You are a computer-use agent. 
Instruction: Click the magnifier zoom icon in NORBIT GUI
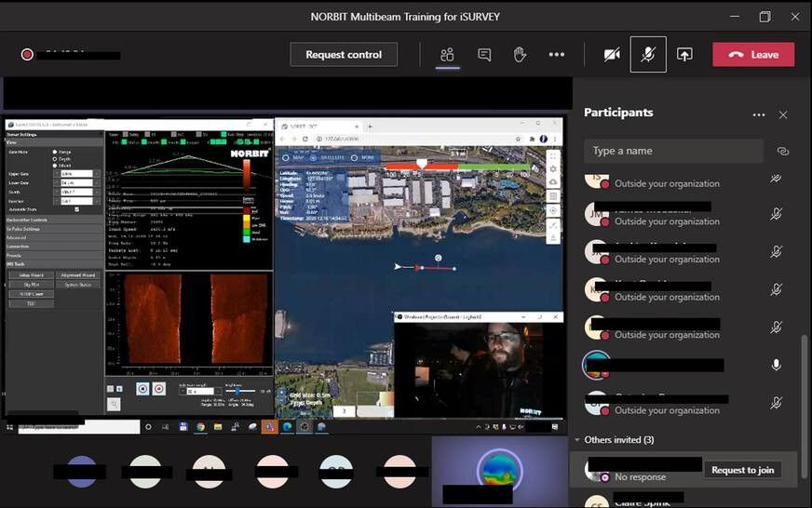coord(114,404)
